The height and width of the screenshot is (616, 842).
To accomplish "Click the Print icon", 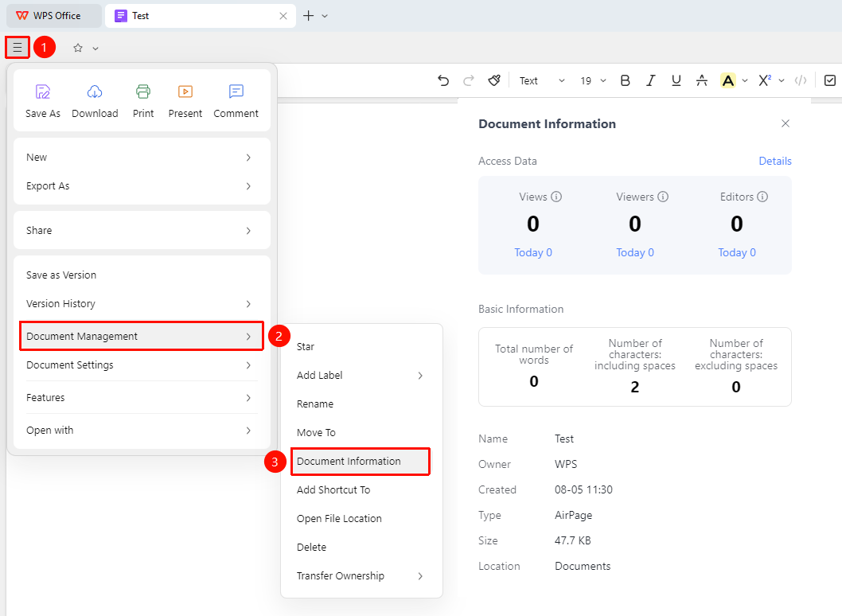I will click(143, 92).
